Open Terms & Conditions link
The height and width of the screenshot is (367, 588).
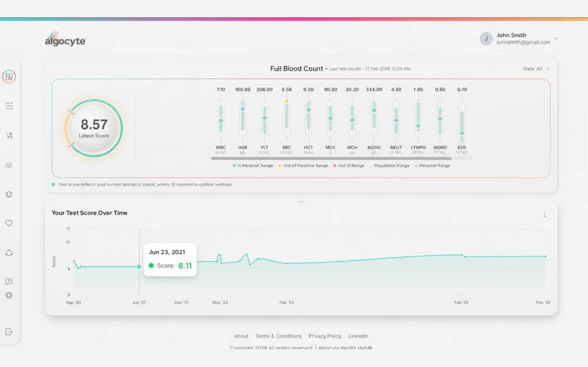(x=278, y=336)
